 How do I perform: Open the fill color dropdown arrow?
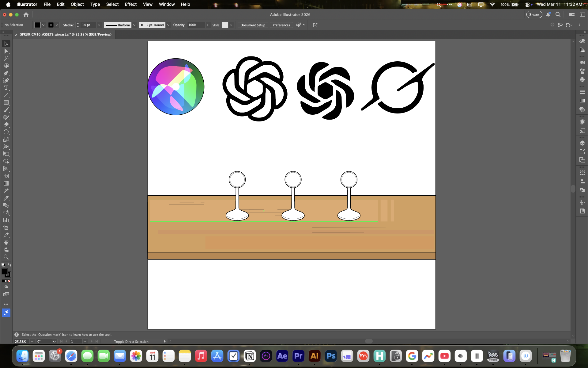(x=43, y=25)
